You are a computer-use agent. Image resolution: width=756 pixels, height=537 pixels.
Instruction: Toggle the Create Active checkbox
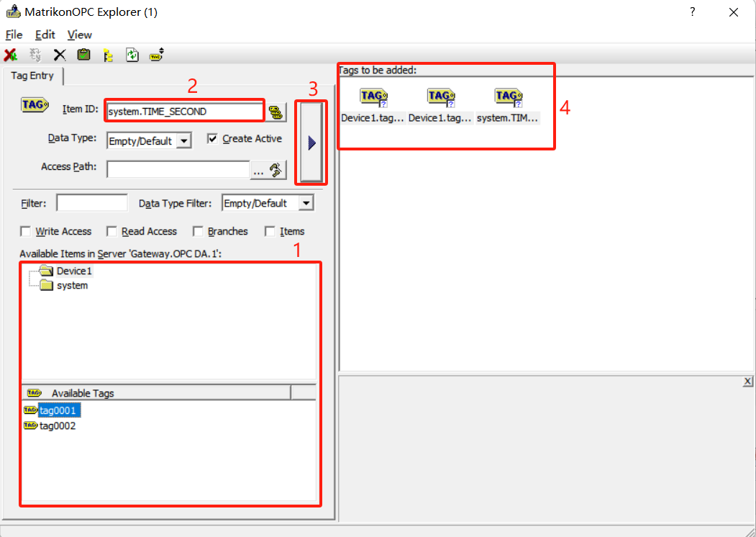point(212,138)
